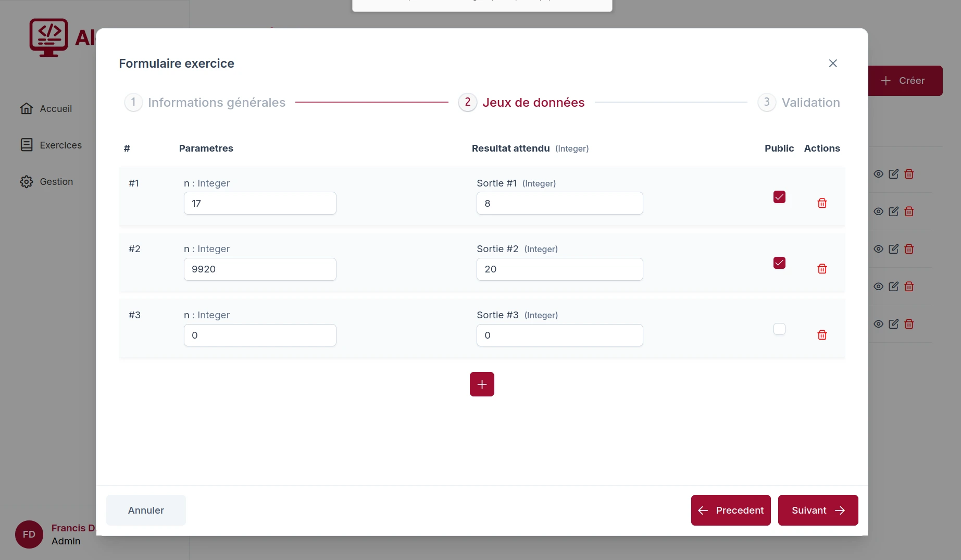Image resolution: width=961 pixels, height=560 pixels.
Task: Cancel the form with Annuler
Action: 146,510
